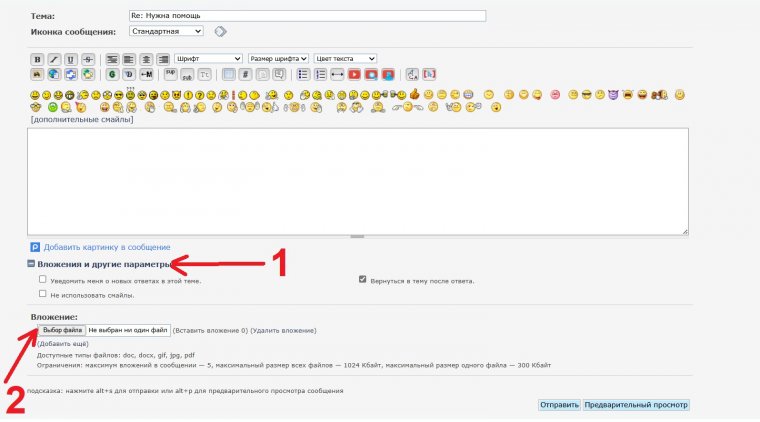This screenshot has width=760, height=422.
Task: Enable notification about new replies
Action: pyautogui.click(x=42, y=280)
